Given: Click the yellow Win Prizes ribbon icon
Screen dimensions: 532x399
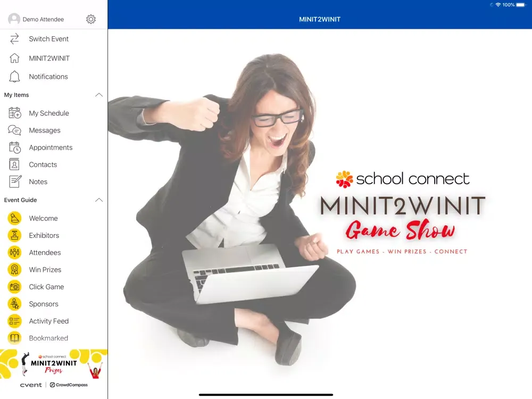Looking at the screenshot, I should (14, 270).
